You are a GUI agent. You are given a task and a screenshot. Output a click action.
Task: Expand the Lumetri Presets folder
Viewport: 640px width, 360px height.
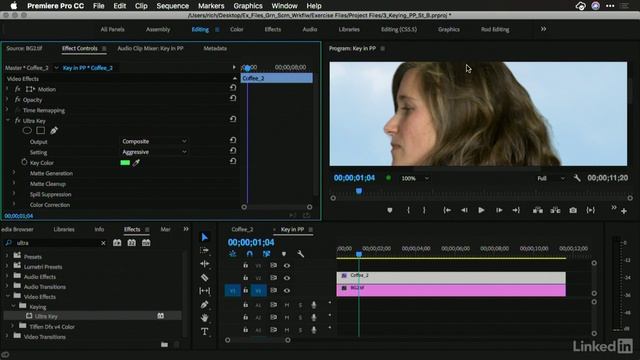click(x=7, y=266)
